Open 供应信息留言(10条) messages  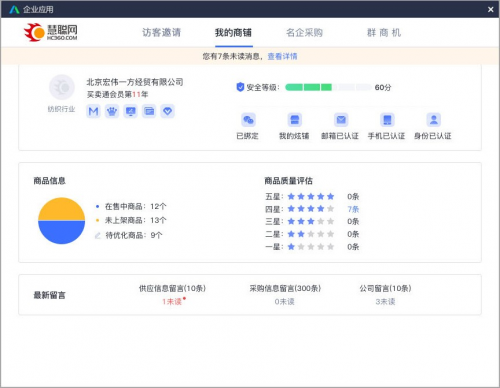coord(172,288)
